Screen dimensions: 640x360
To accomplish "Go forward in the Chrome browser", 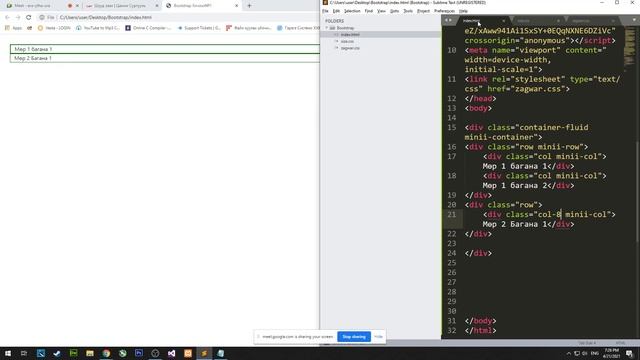I will click(x=18, y=17).
